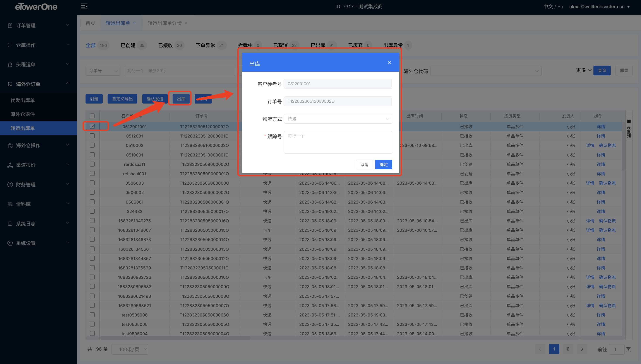
Task: Check the row rerddsaa11 checkbox
Action: pos(92,164)
